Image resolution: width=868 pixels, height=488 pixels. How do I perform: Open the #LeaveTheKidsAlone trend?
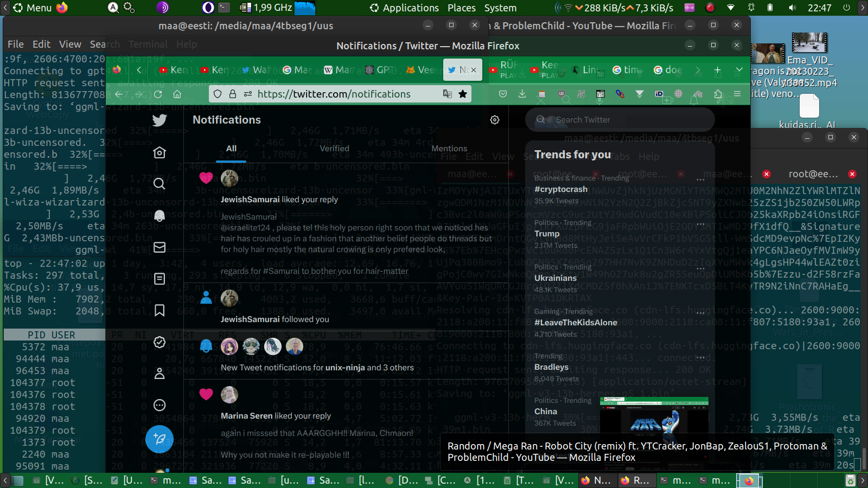[576, 323]
